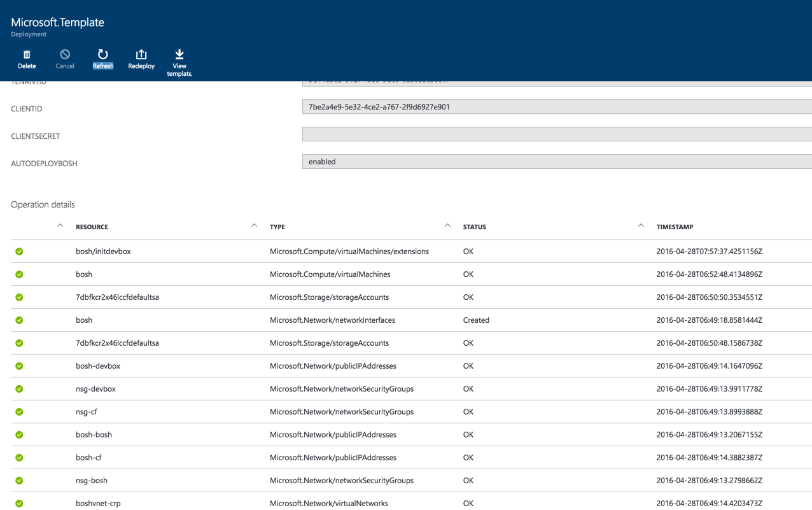The image size is (812, 510).
Task: Click the CLIENTID value field
Action: (557, 107)
